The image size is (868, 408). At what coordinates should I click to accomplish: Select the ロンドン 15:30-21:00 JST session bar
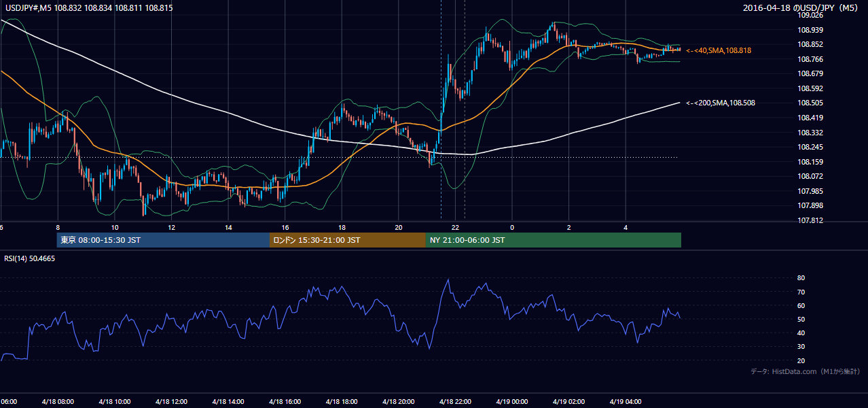(x=348, y=240)
